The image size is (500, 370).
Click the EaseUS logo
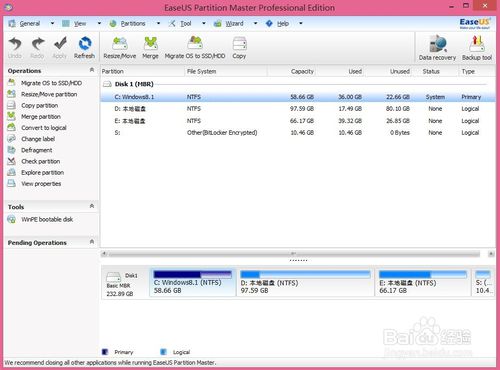pos(475,23)
